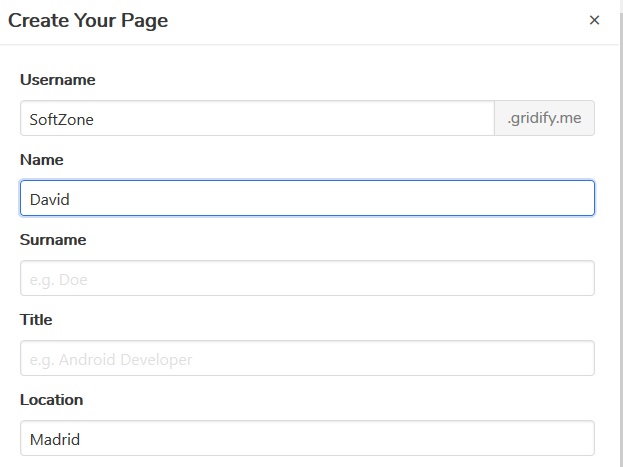The width and height of the screenshot is (623, 467).
Task: Select the Title input field
Action: pyautogui.click(x=307, y=358)
